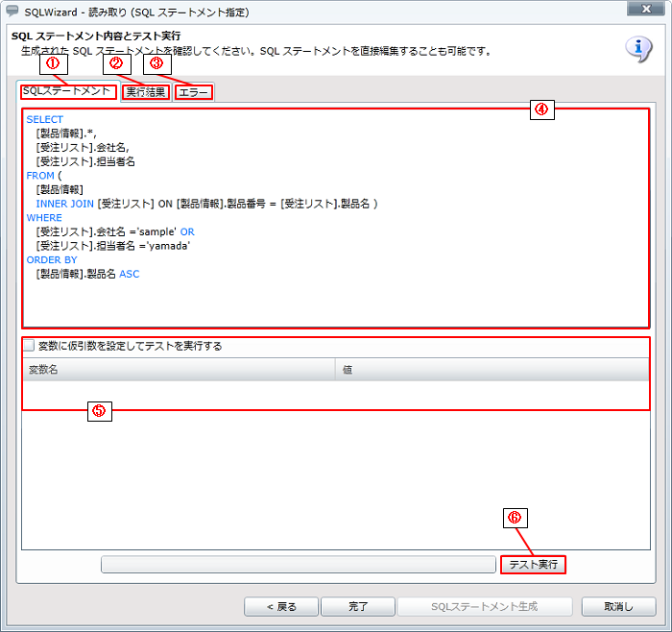Click the SQLステートメント生成 button
This screenshot has width=672, height=632.
[485, 607]
